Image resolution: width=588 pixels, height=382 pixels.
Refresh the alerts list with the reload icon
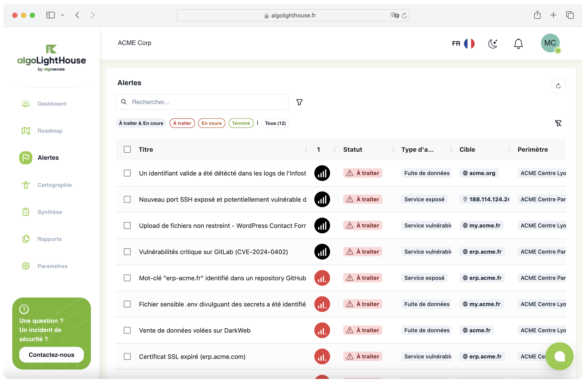click(x=558, y=86)
